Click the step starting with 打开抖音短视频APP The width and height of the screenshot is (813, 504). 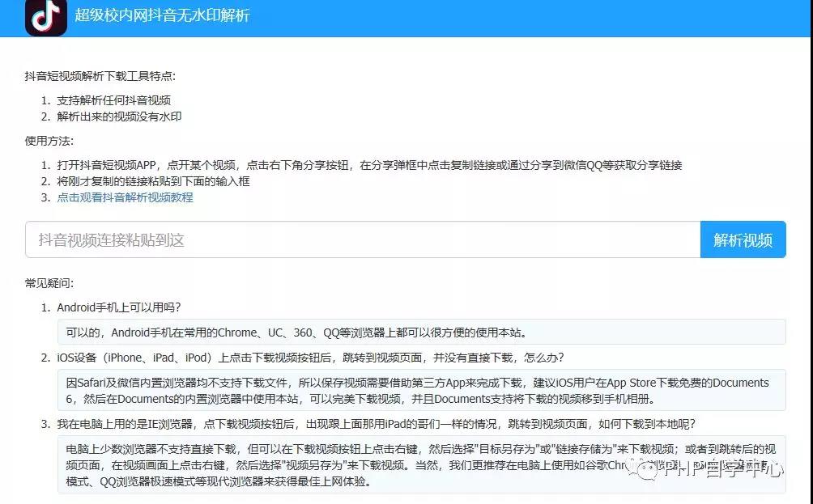tap(369, 165)
